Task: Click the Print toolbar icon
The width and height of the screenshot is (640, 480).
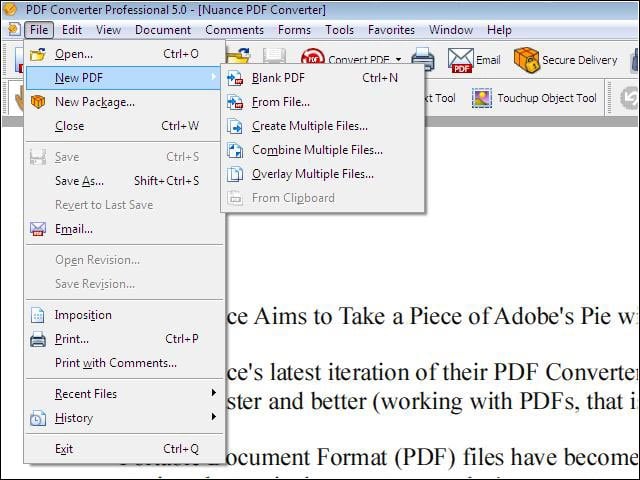Action: pos(423,60)
